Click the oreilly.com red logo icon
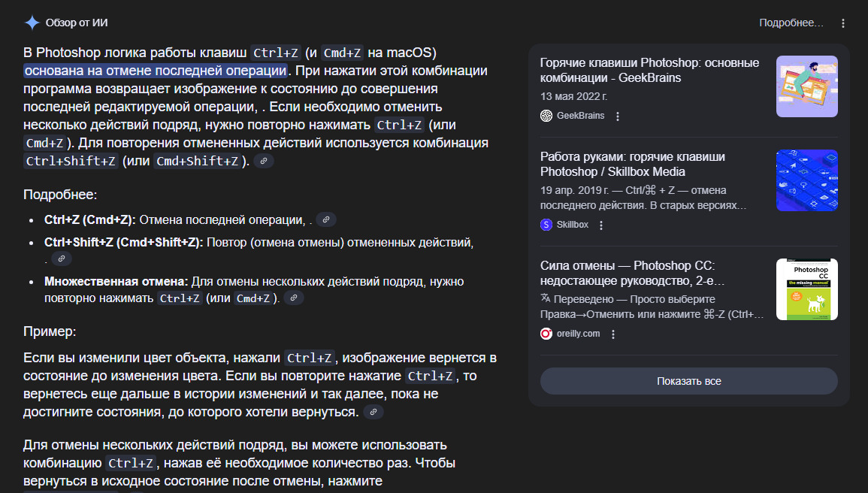Screen dimensions: 868x493 click(546, 334)
